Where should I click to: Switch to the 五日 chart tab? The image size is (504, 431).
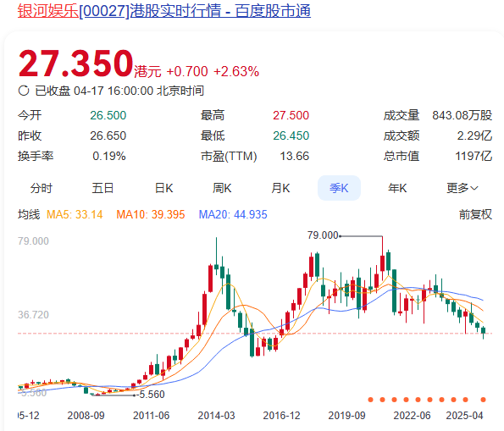(102, 188)
